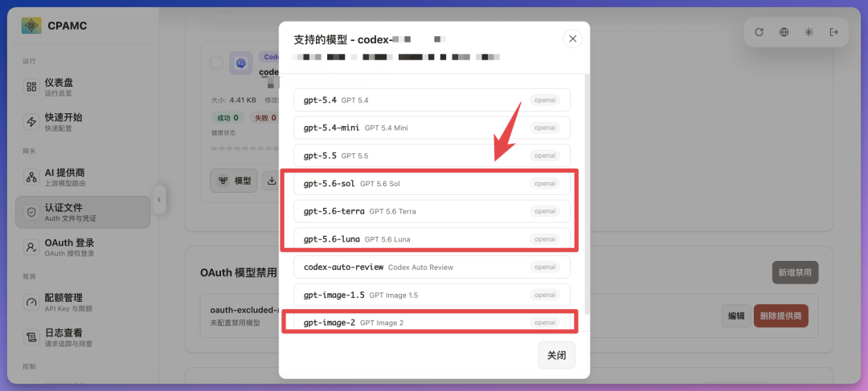Click the openai tag on gpt-5.5 row

(545, 156)
